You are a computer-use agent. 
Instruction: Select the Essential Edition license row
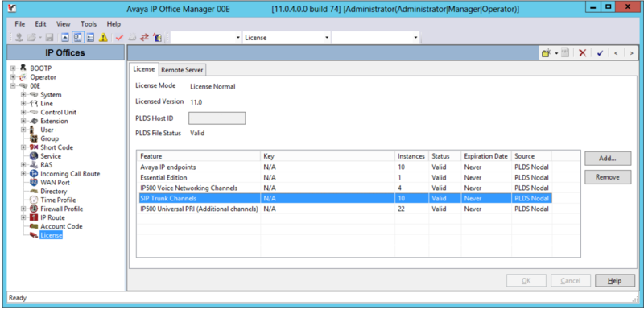(345, 178)
